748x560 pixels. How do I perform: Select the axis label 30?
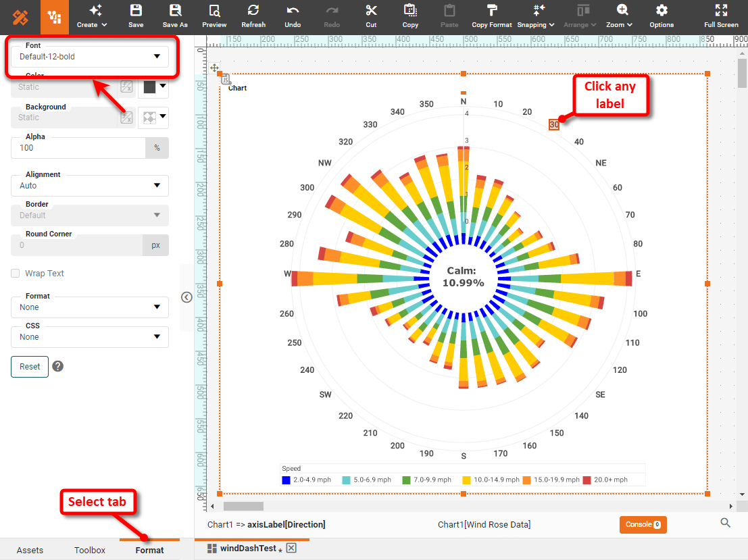pos(554,124)
